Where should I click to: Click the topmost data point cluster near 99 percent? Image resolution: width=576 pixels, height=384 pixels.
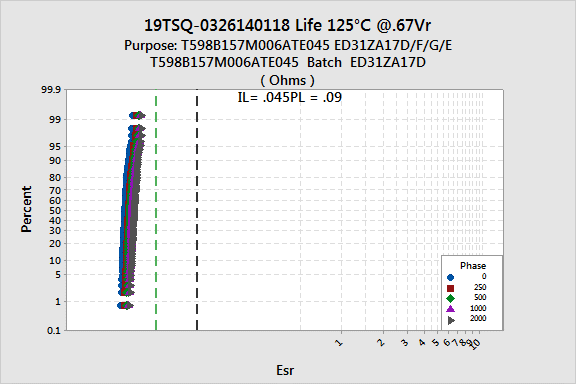point(137,115)
